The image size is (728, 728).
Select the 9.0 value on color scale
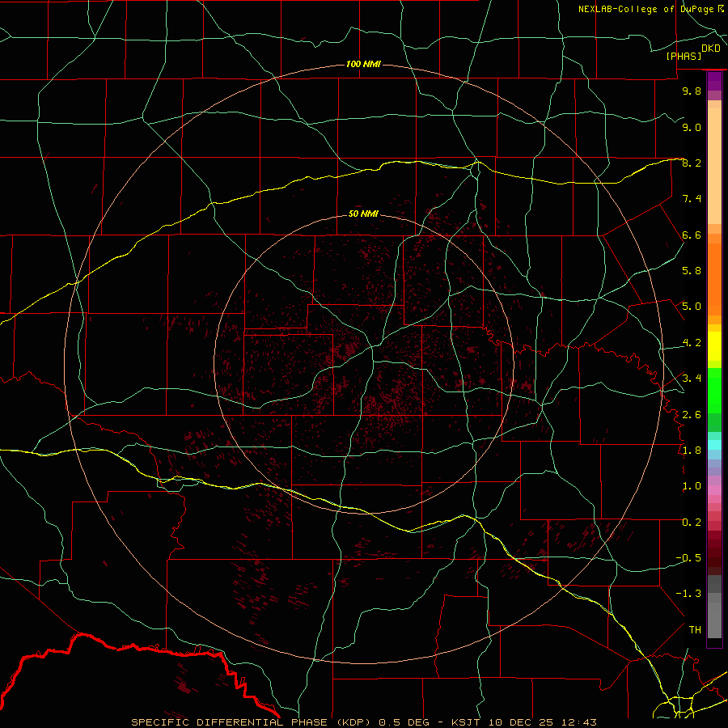[x=692, y=127]
